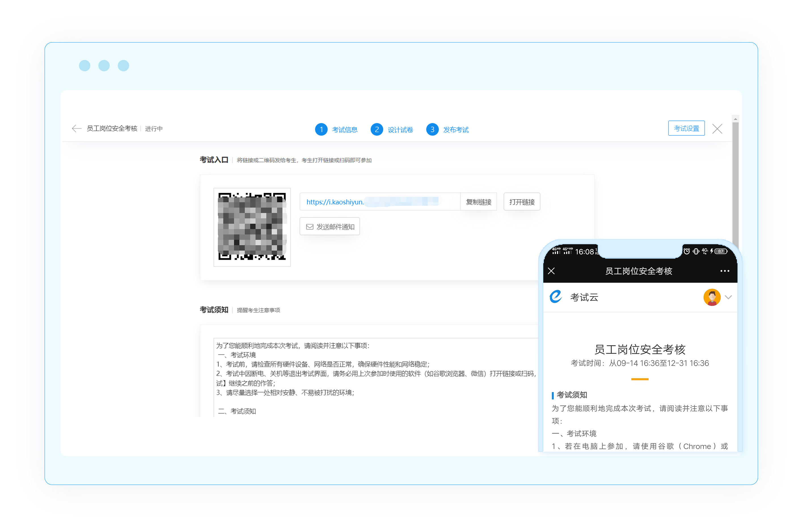This screenshot has height=532, width=803.
Task: Tap the phone's X close icon
Action: tap(551, 271)
